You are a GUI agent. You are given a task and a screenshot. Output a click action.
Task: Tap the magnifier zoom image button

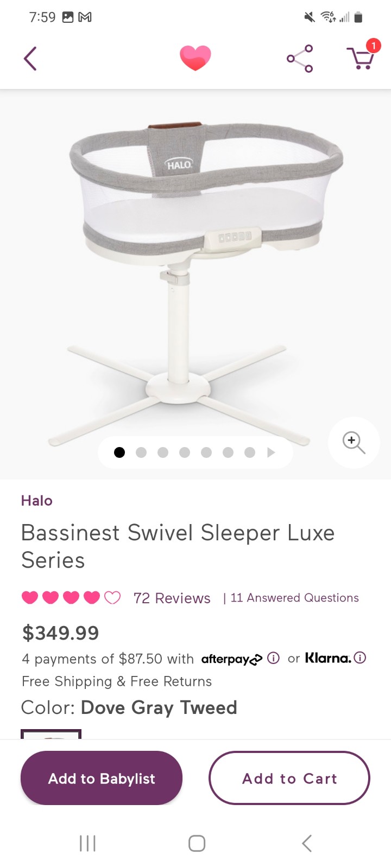(354, 442)
